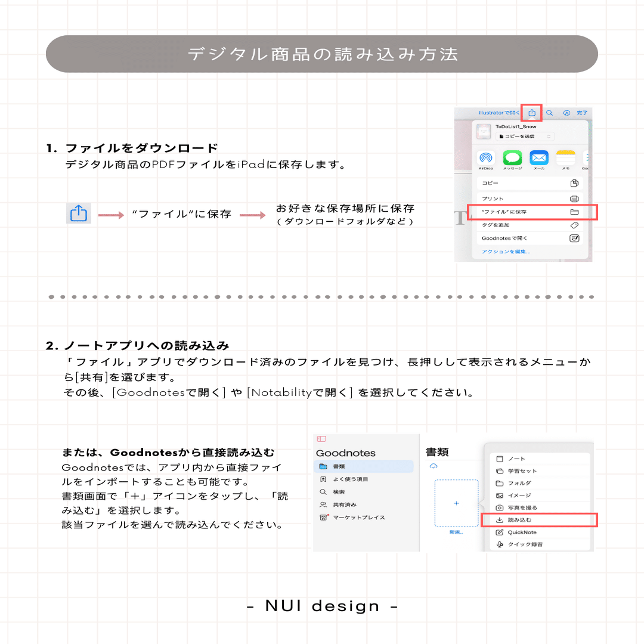The height and width of the screenshot is (644, 644).
Task: Click the heading または、Goodnotesから直接読み込む
Action: (168, 452)
